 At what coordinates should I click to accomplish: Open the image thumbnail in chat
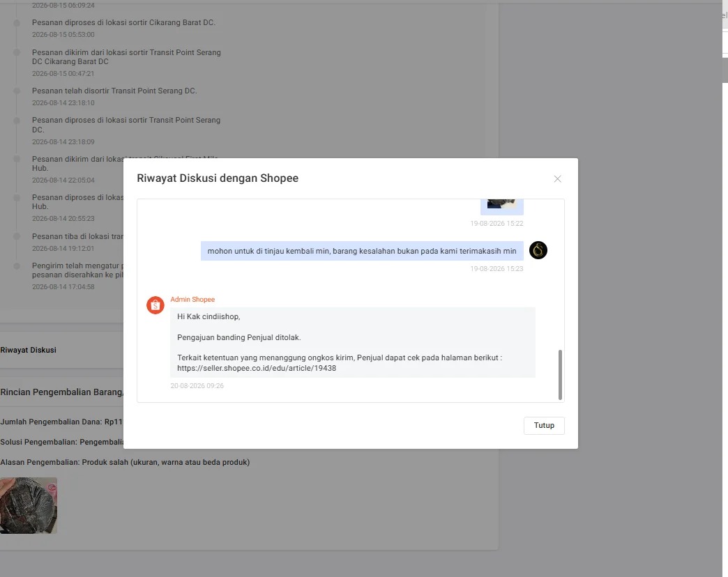502,205
